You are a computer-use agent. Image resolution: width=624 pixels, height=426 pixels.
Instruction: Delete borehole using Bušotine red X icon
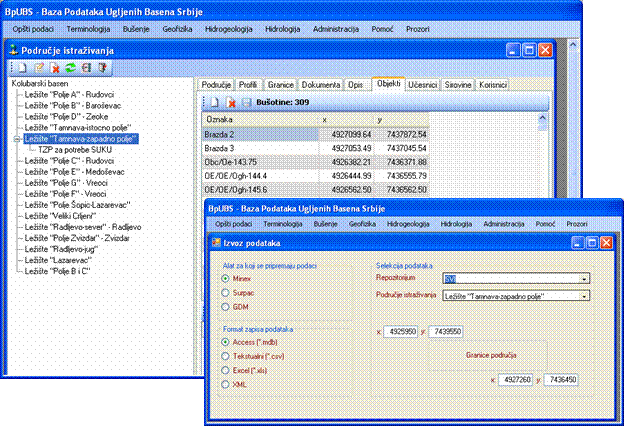[230, 103]
